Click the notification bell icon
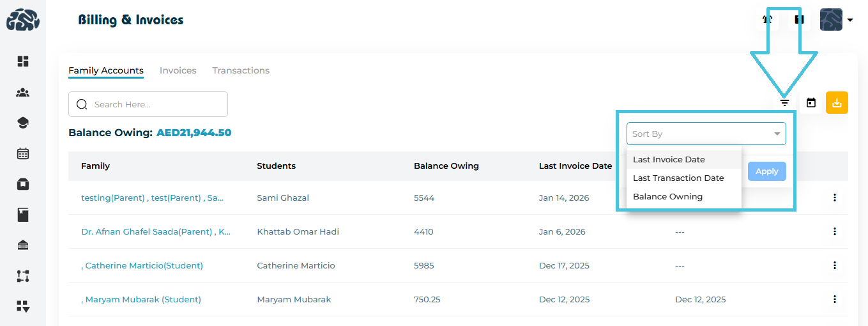Viewport: 868px width, 326px height. (768, 20)
